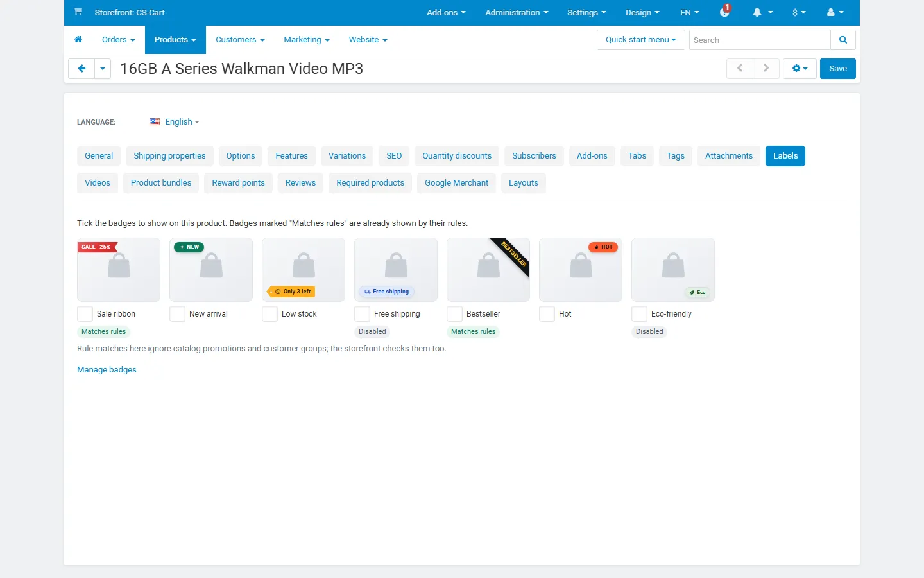Expand the English language selector
Viewport: 924px width, 578px height.
(182, 122)
